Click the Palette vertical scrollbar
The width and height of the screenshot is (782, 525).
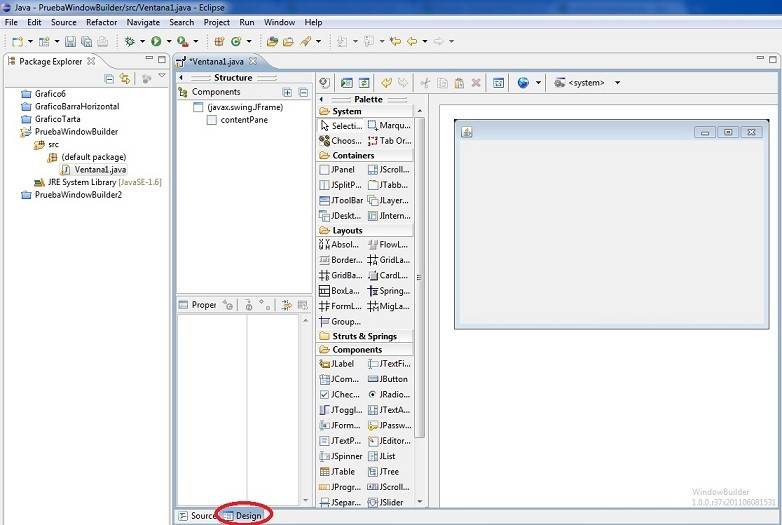point(420,280)
